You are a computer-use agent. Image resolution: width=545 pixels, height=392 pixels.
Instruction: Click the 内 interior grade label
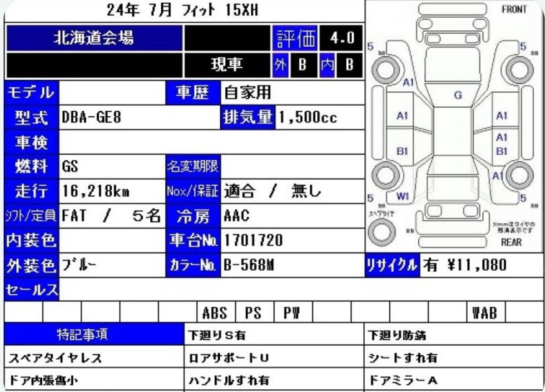click(327, 65)
